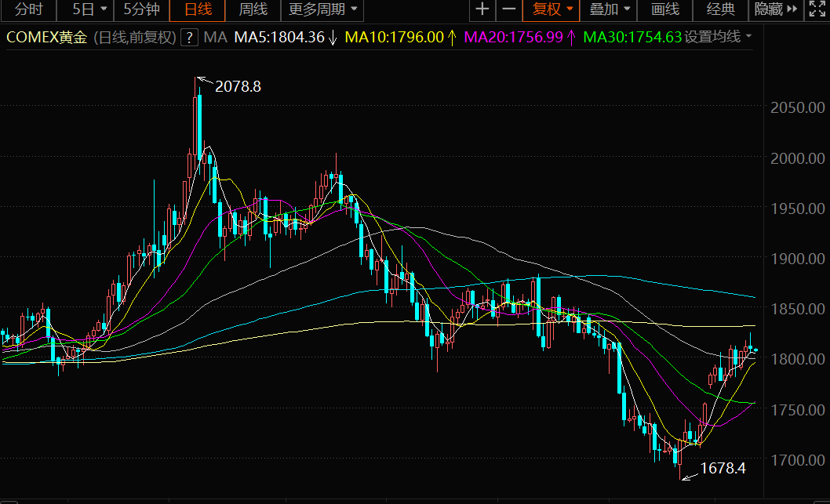830x504 pixels.
Task: Open the 叠加 overlay dropdown
Action: (x=610, y=9)
